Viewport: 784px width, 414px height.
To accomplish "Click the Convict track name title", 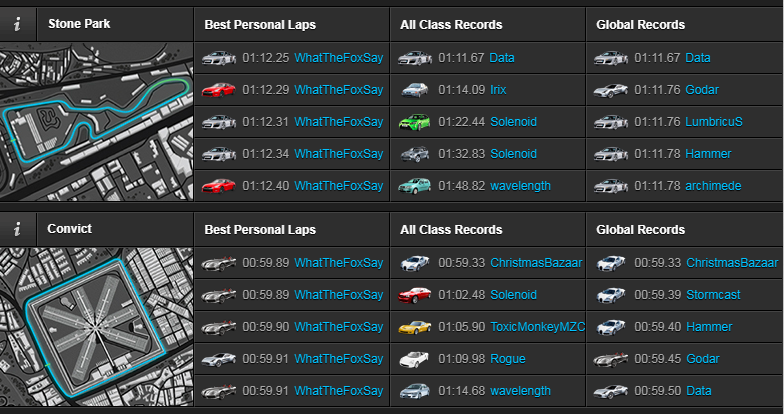I will click(69, 229).
